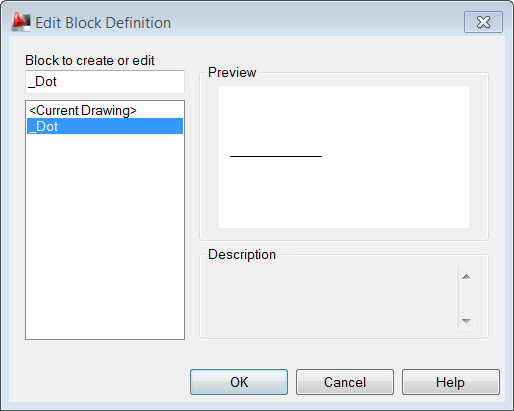Click empty space inside the block list

[x=105, y=237]
